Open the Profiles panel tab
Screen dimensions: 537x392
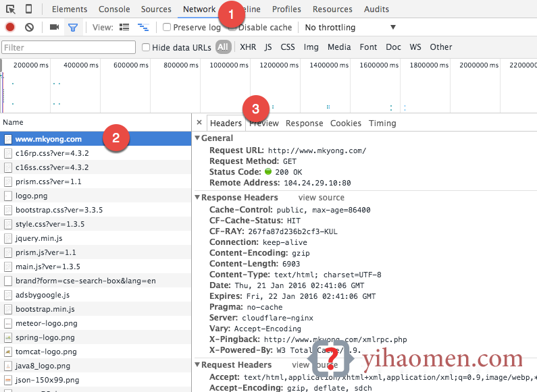click(286, 9)
